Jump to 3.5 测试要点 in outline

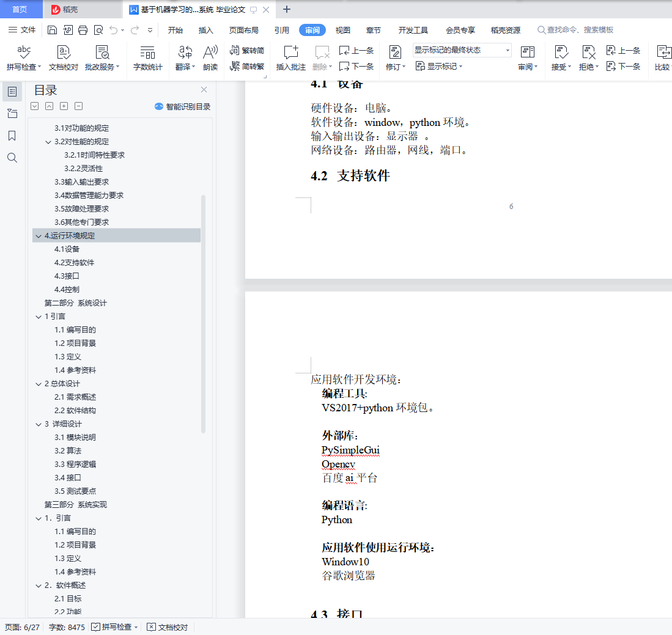pyautogui.click(x=75, y=491)
